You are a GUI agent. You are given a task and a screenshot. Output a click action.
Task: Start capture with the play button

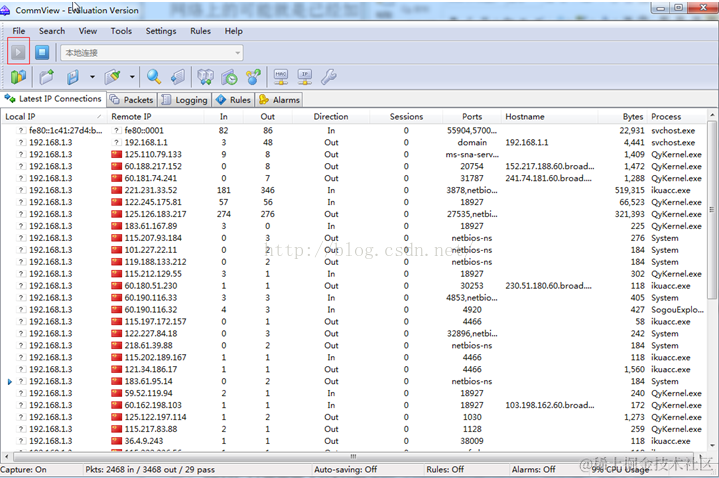18,52
